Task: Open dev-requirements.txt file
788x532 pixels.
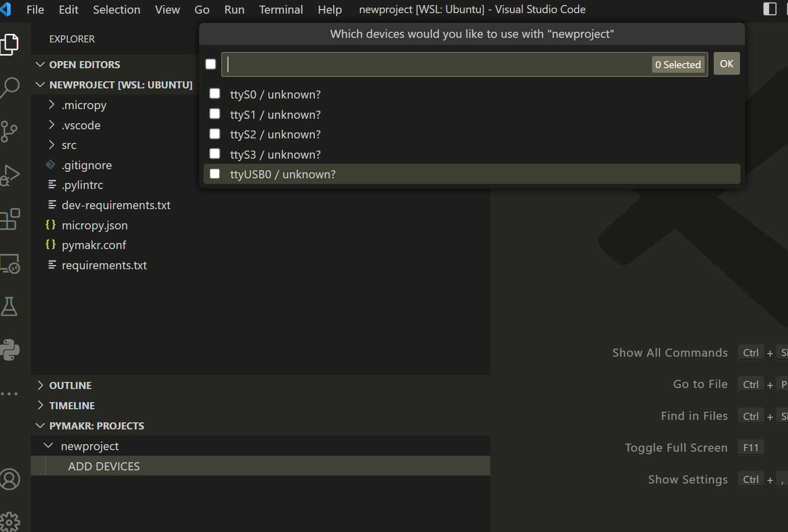Action: tap(116, 205)
